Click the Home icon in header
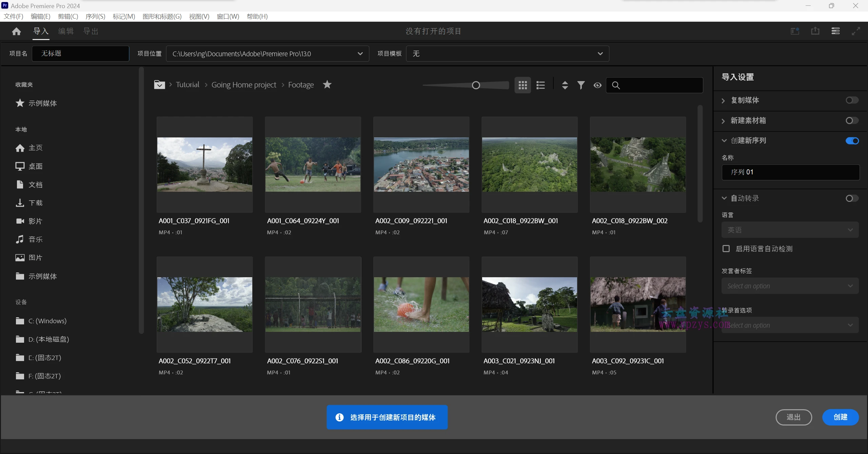 click(x=16, y=32)
